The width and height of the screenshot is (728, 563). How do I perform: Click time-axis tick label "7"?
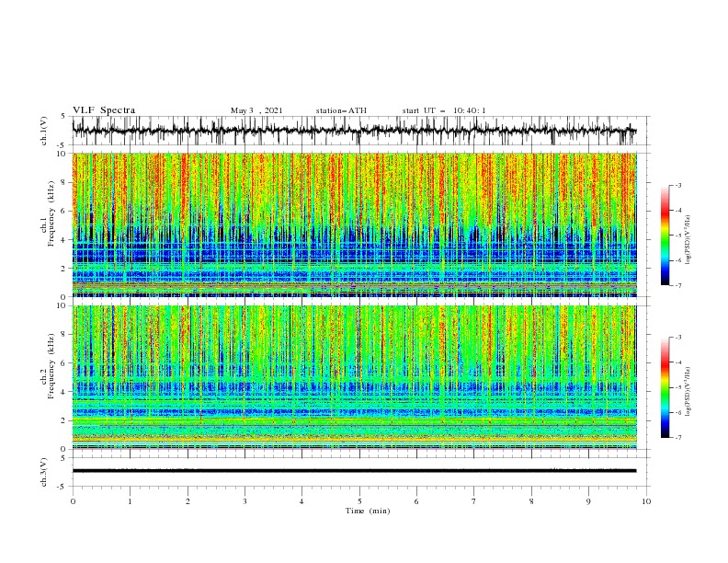pos(474,501)
